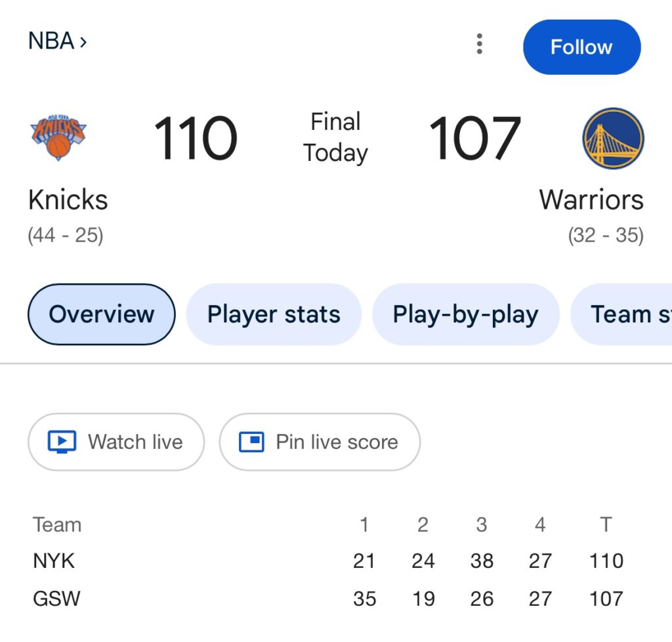The height and width of the screenshot is (642, 672).
Task: Open the Play-by-play tab
Action: pyautogui.click(x=465, y=314)
